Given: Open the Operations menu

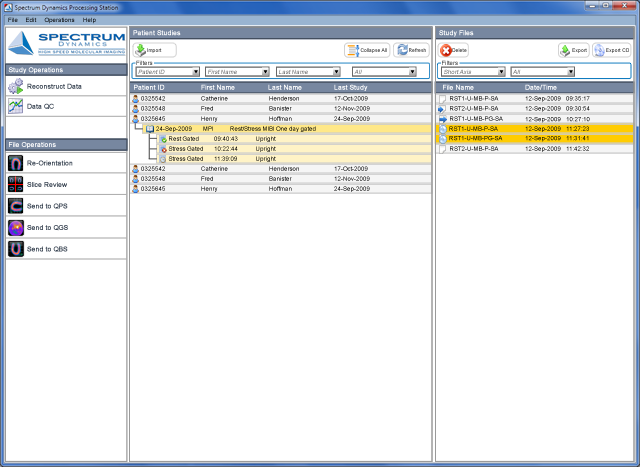Looking at the screenshot, I should click(x=59, y=20).
